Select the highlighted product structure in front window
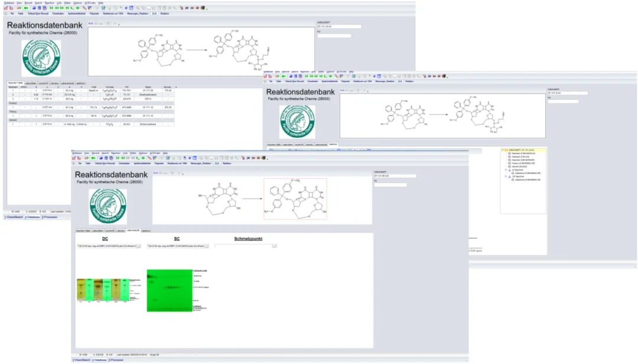Screen dimensions: 638x364 click(295, 199)
